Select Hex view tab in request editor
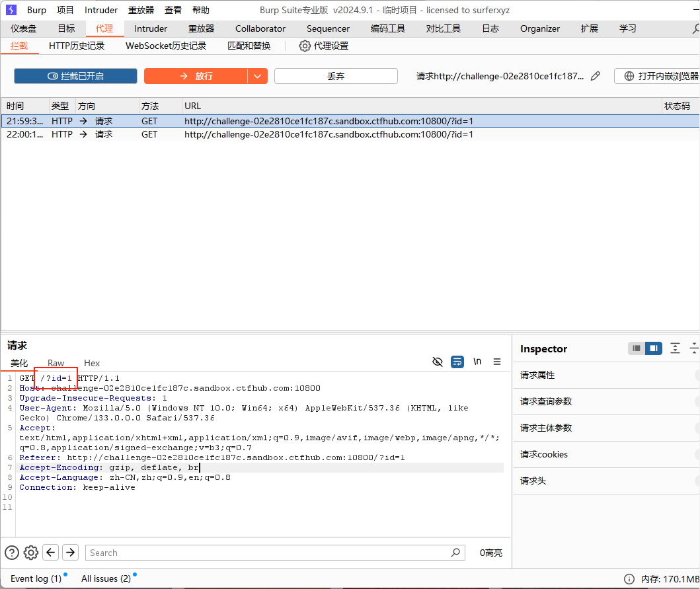This screenshot has width=700, height=589. 92,363
